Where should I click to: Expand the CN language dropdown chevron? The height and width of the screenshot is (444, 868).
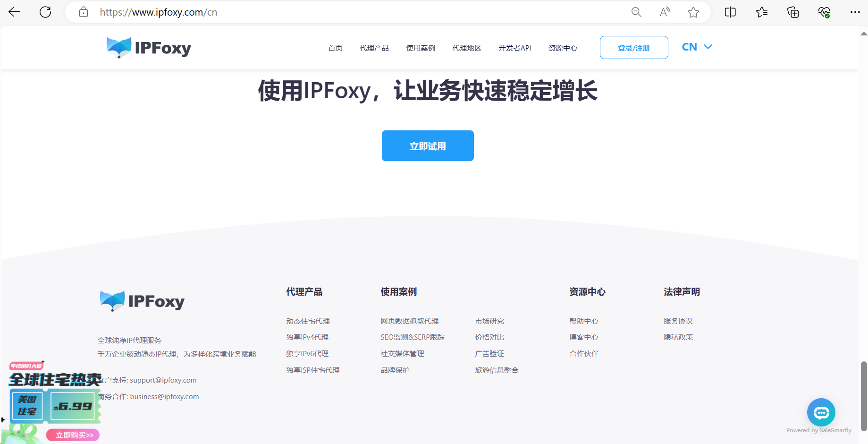click(708, 47)
